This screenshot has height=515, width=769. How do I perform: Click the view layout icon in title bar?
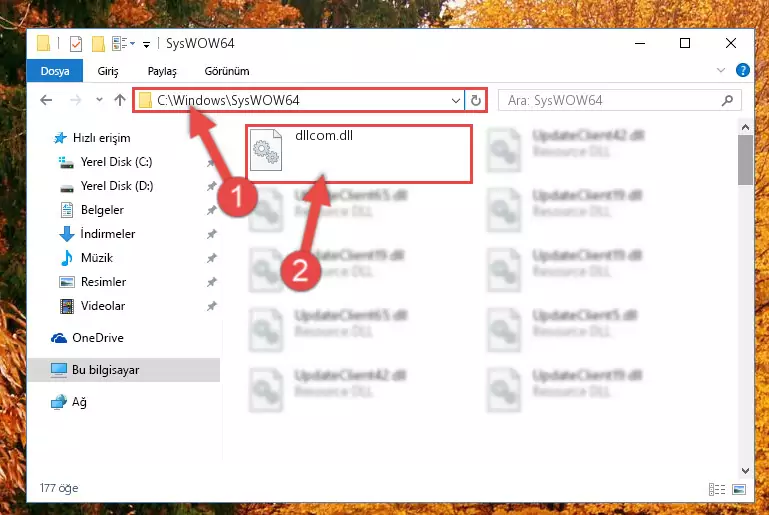coord(123,44)
